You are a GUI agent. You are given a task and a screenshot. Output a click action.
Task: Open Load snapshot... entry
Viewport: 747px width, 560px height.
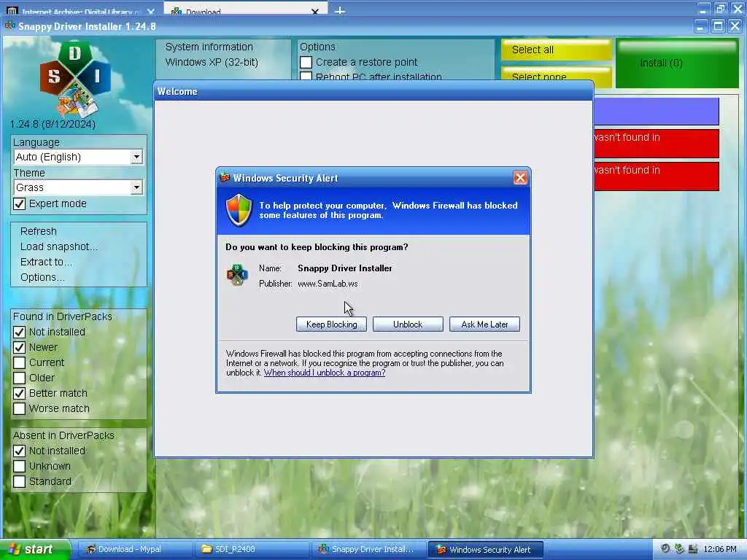click(x=59, y=246)
